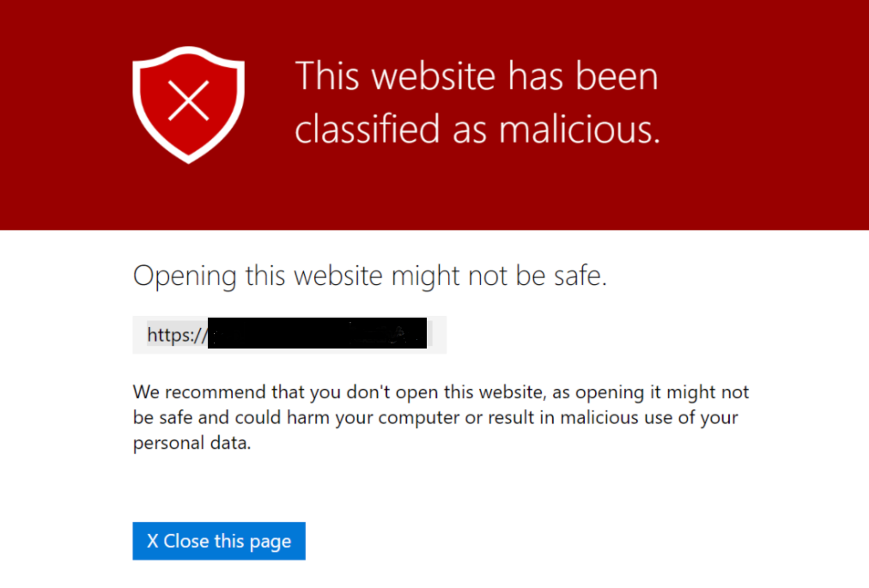Click the "classified as malicious." heading line
869x588 pixels.
[477, 129]
